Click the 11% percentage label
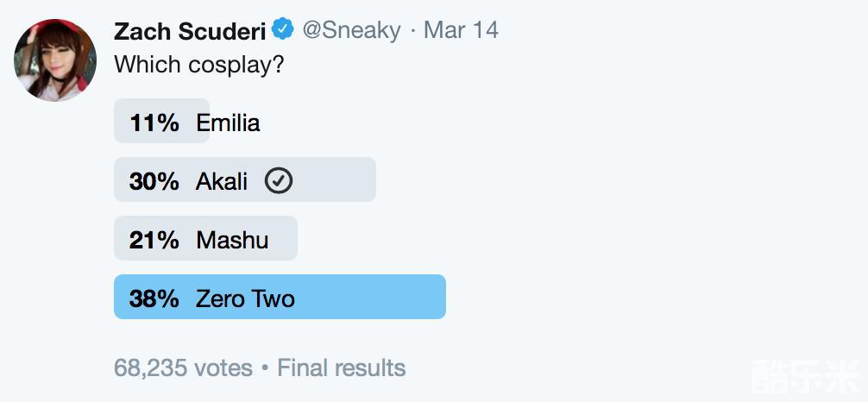This screenshot has width=868, height=402. point(154,122)
